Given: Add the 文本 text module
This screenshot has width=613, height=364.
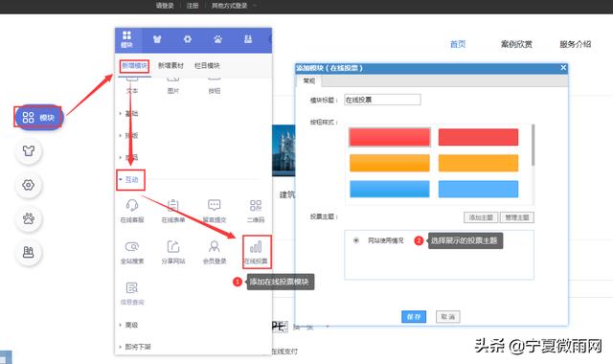Looking at the screenshot, I should coord(132,87).
